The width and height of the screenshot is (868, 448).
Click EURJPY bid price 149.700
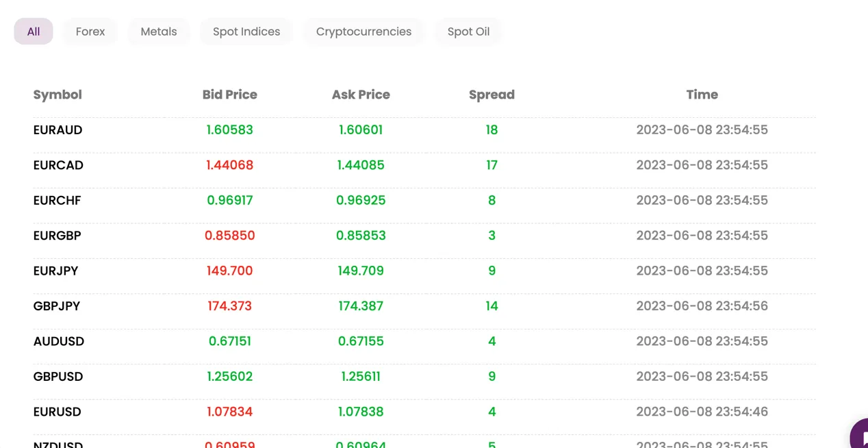click(230, 271)
